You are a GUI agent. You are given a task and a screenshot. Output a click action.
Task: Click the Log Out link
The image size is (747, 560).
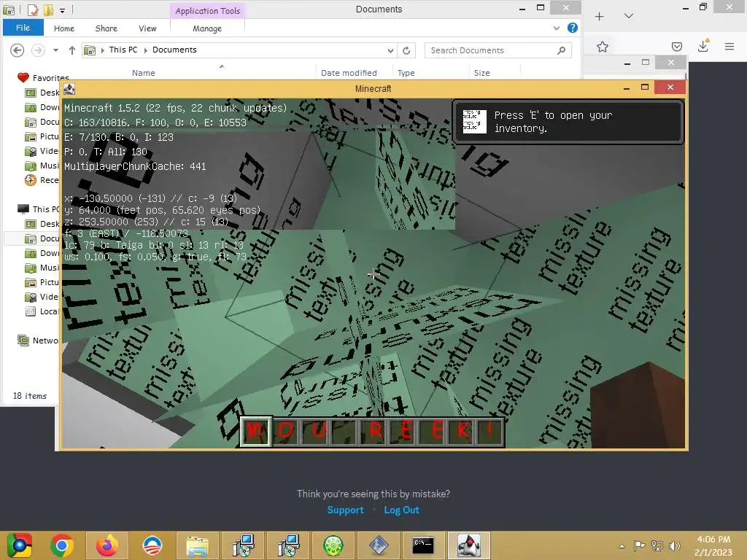pyautogui.click(x=402, y=510)
